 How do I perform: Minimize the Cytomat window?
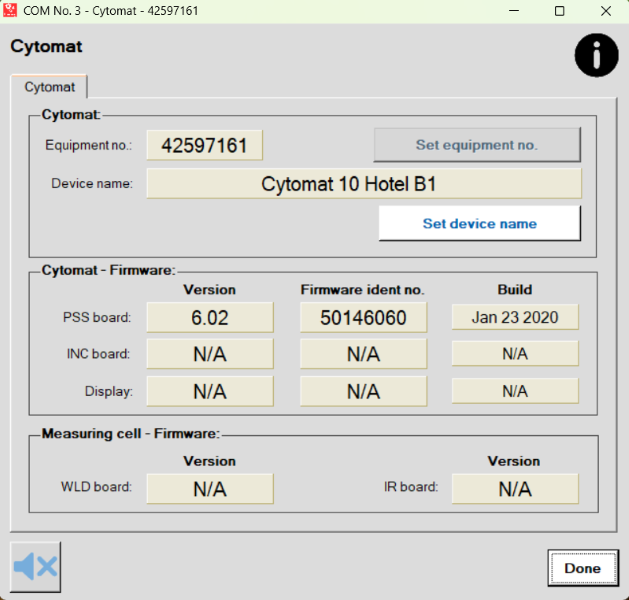(514, 11)
